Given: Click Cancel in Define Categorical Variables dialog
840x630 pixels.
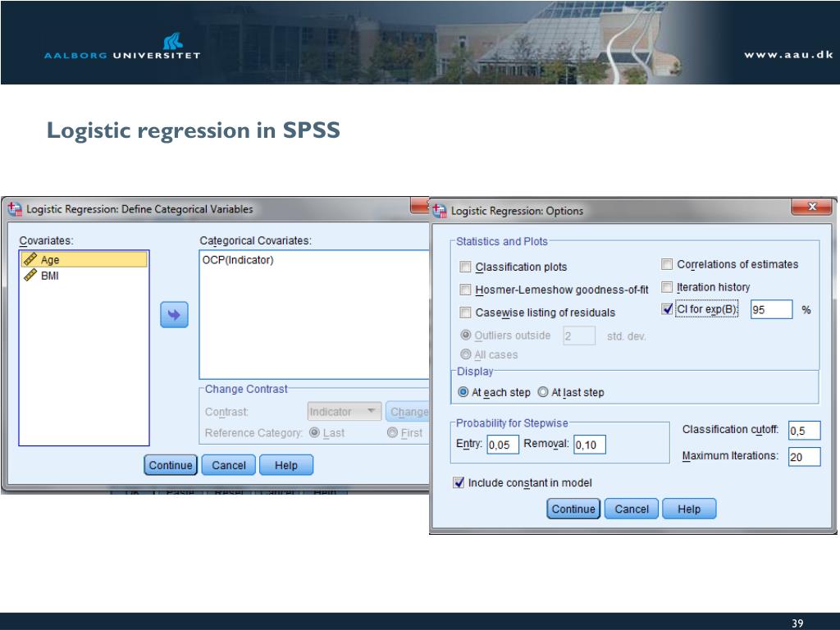Looking at the screenshot, I should (x=229, y=465).
